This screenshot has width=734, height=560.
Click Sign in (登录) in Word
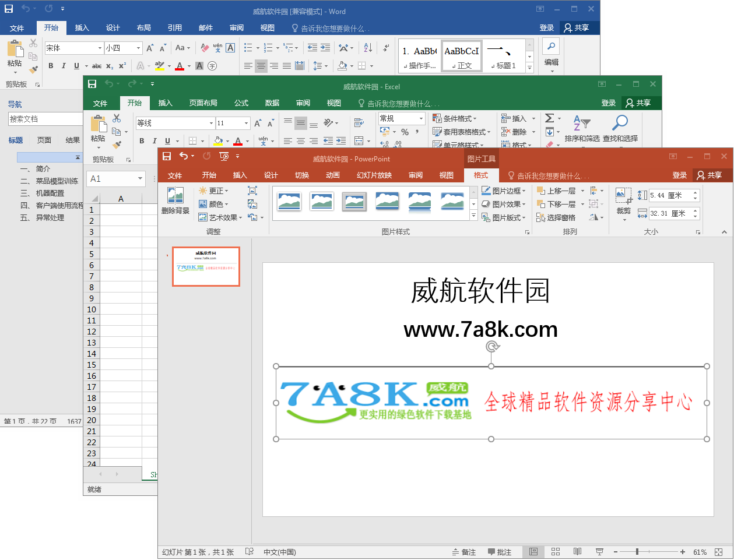[x=547, y=27]
